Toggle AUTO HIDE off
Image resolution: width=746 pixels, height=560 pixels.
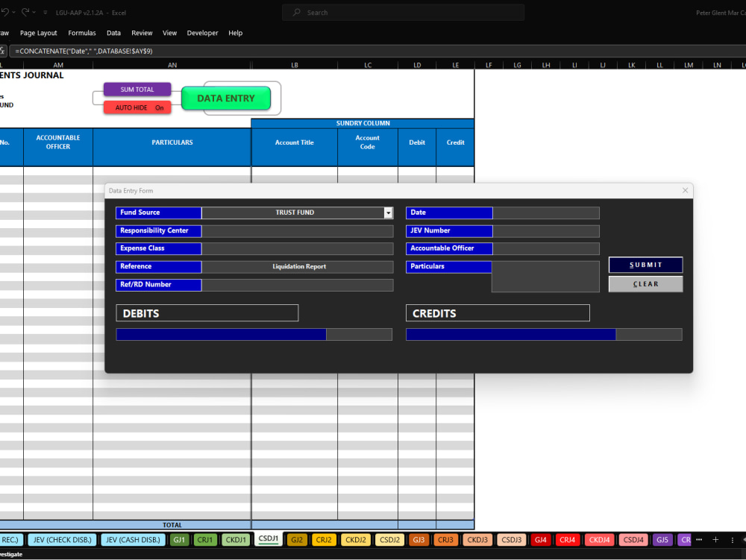point(137,107)
